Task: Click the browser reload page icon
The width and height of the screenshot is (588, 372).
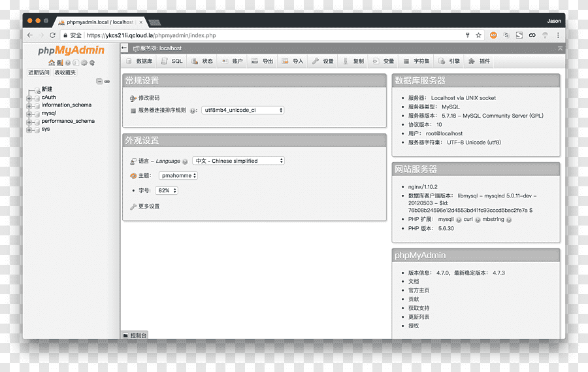Action: (52, 35)
